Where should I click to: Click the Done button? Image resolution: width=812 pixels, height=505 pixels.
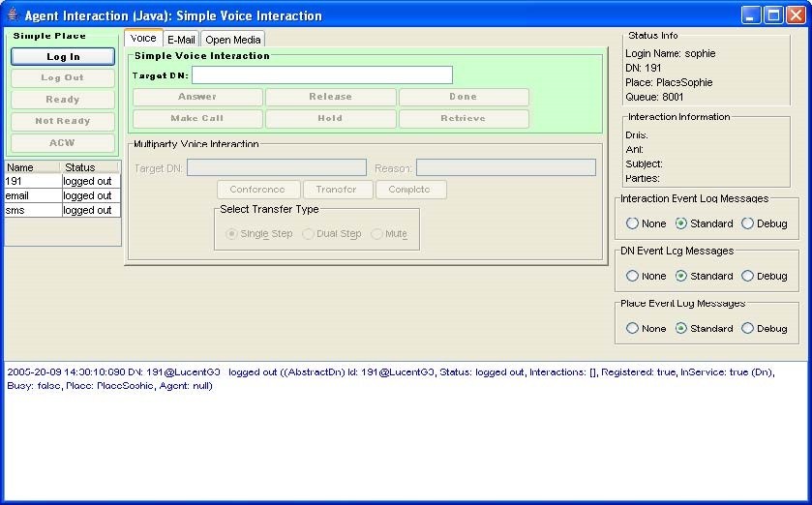[464, 98]
